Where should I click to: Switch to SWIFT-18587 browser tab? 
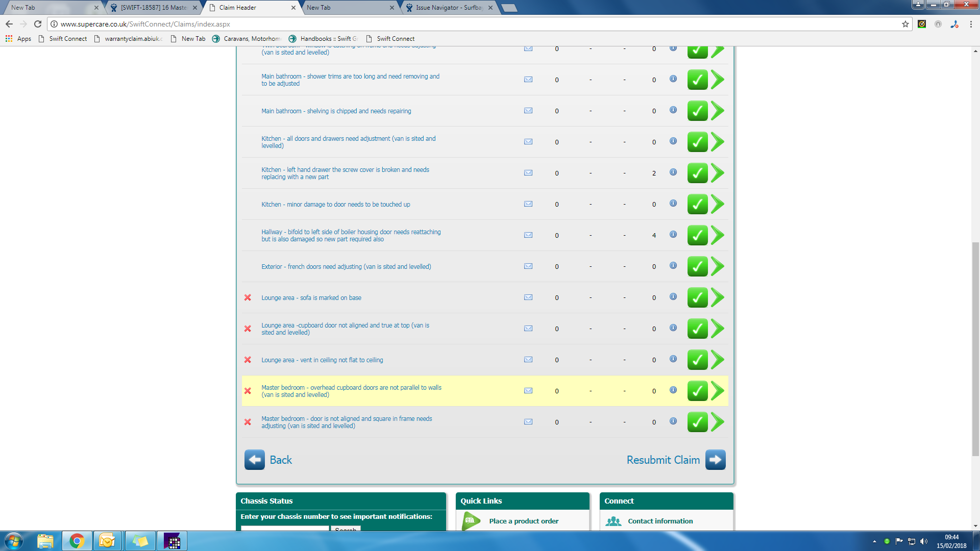click(x=153, y=8)
